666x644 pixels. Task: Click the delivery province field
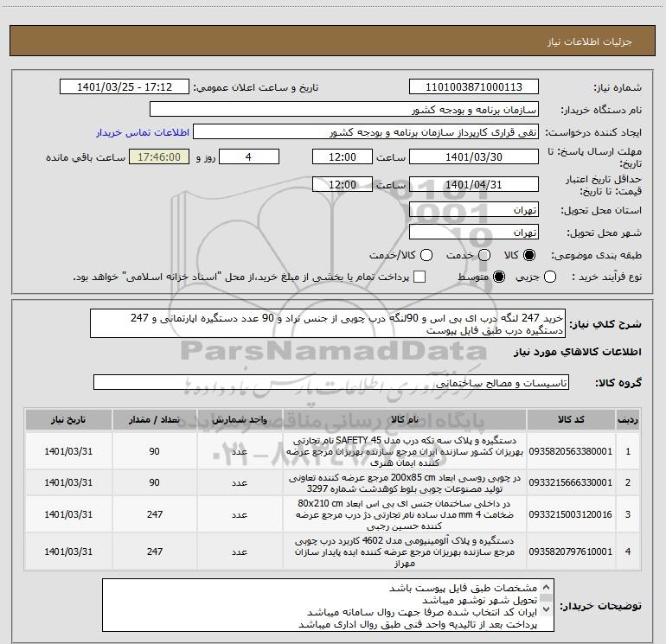474,210
